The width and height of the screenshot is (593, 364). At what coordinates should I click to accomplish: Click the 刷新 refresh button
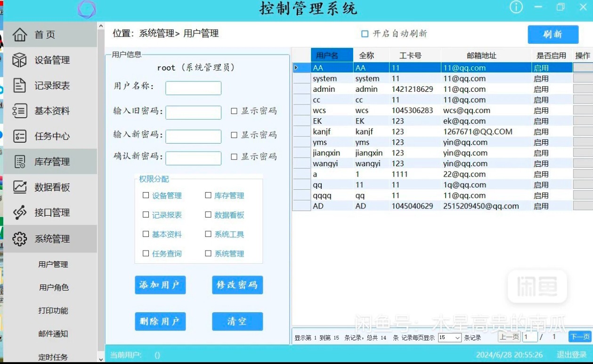tap(553, 34)
